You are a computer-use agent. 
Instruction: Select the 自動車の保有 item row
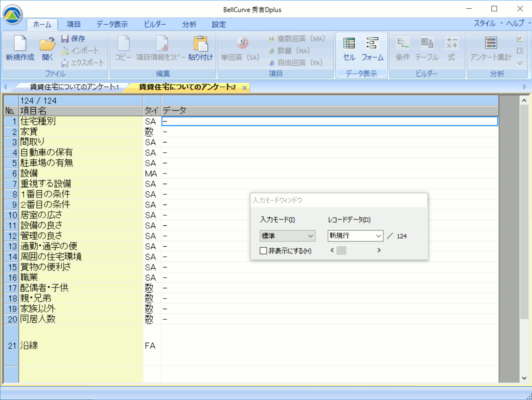[x=81, y=152]
